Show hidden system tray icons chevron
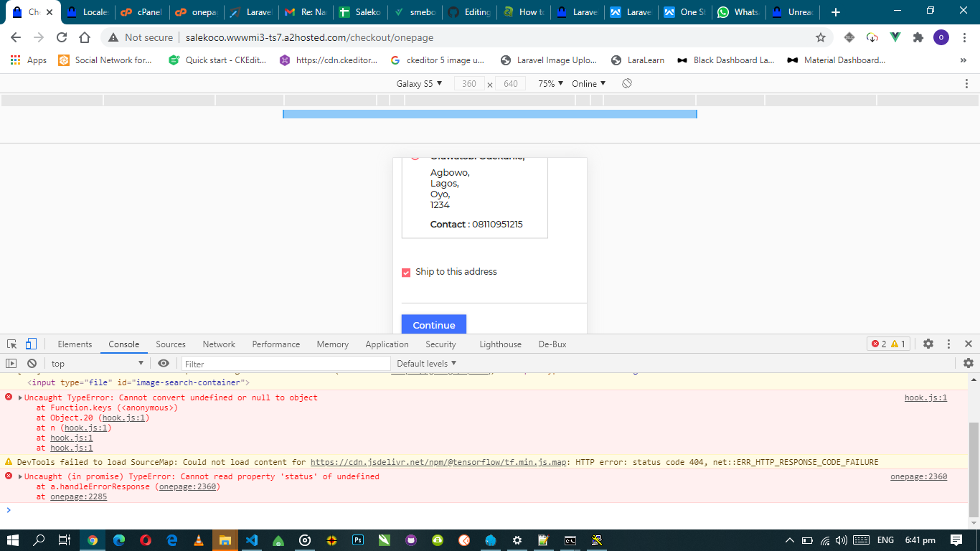 click(790, 540)
